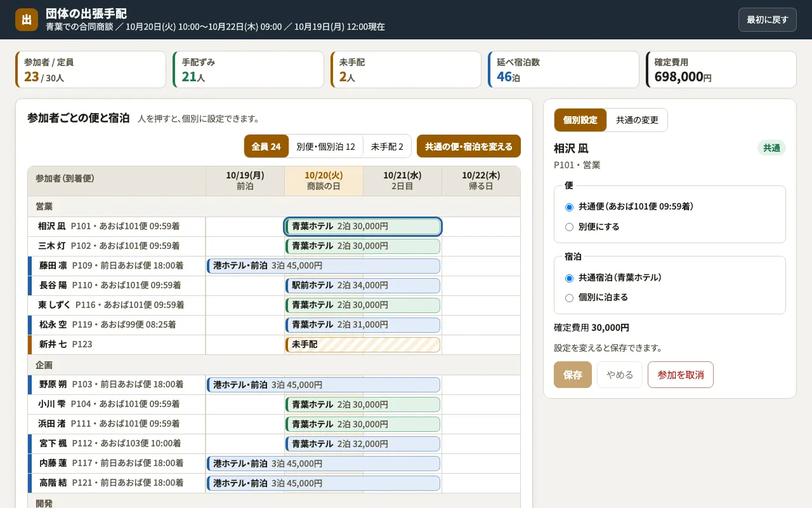Click the 保存 button

point(572,375)
